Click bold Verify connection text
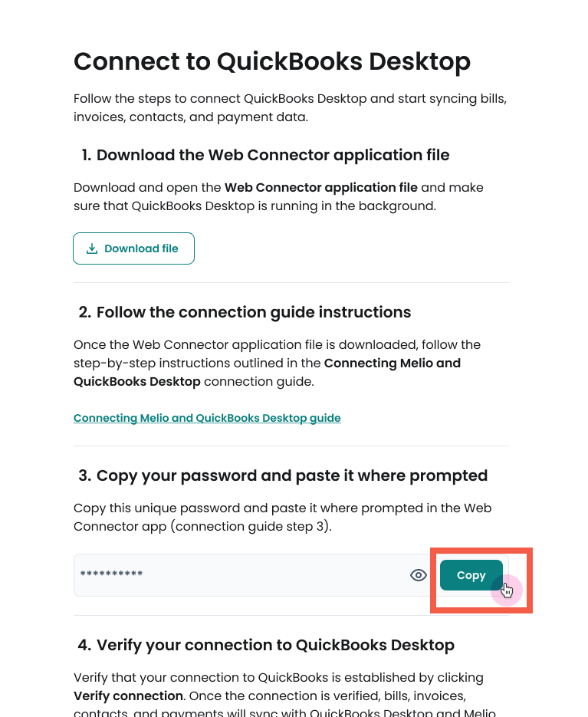 (x=128, y=696)
